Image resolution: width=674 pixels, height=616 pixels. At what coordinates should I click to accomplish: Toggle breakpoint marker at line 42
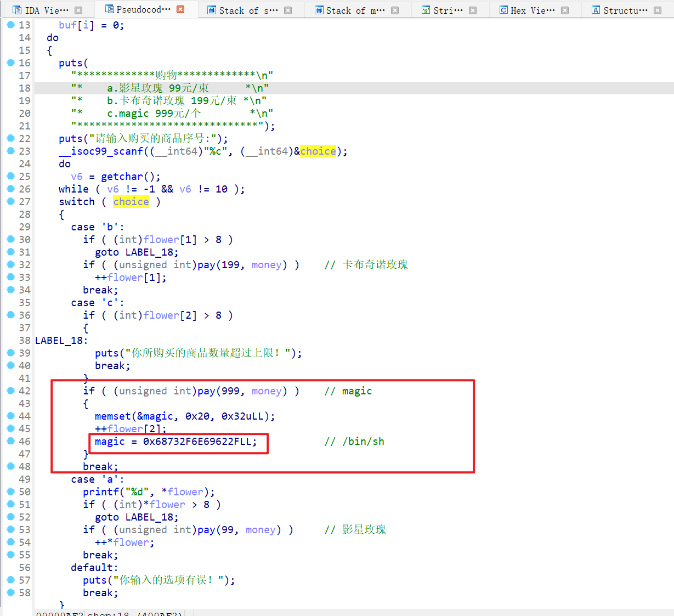click(10, 391)
